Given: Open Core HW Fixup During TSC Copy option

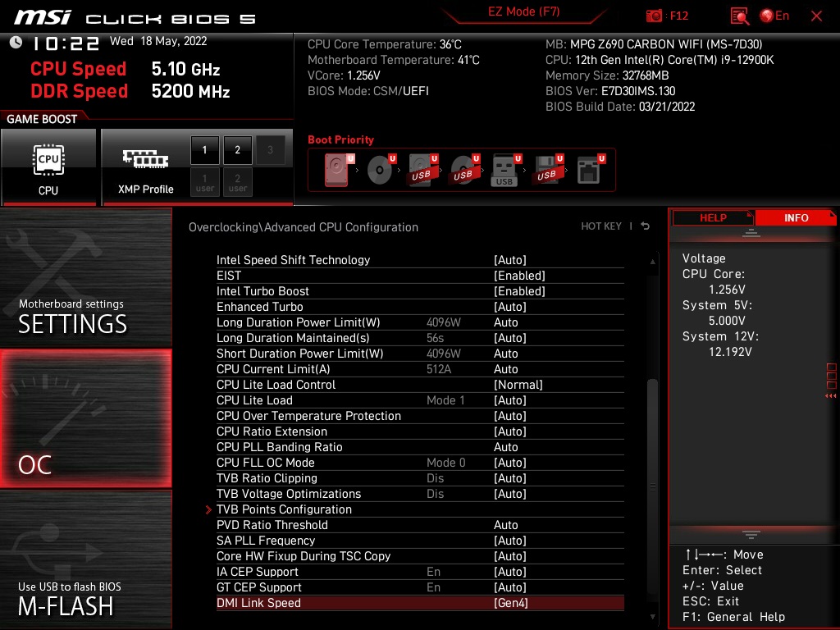Looking at the screenshot, I should pyautogui.click(x=420, y=555).
